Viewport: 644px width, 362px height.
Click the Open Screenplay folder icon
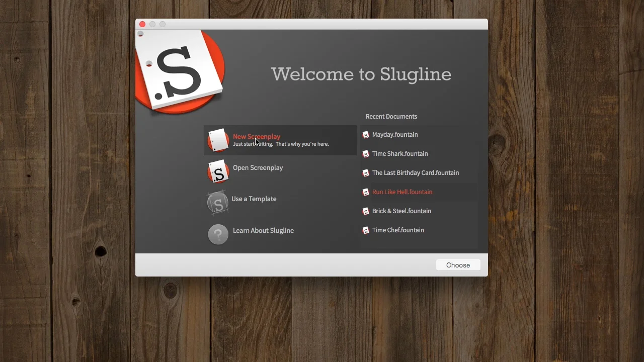(218, 171)
